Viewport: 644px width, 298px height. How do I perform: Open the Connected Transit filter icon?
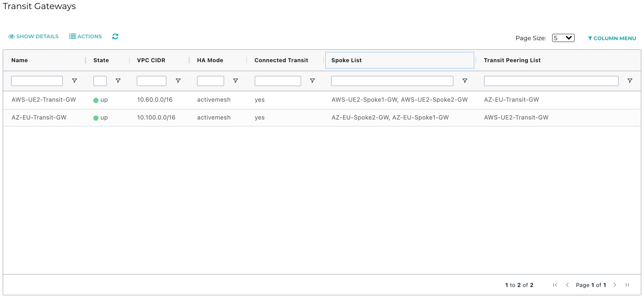(x=313, y=81)
